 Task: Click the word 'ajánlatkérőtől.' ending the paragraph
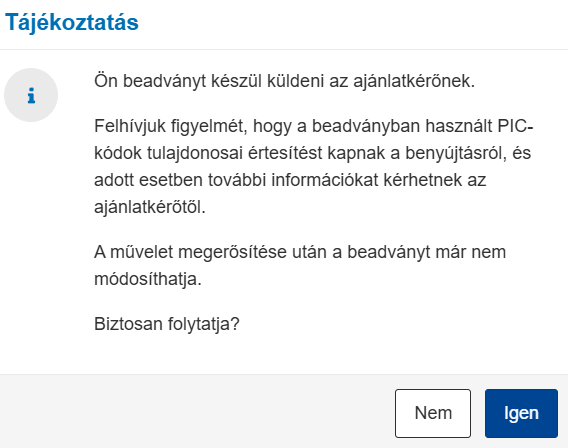click(150, 208)
